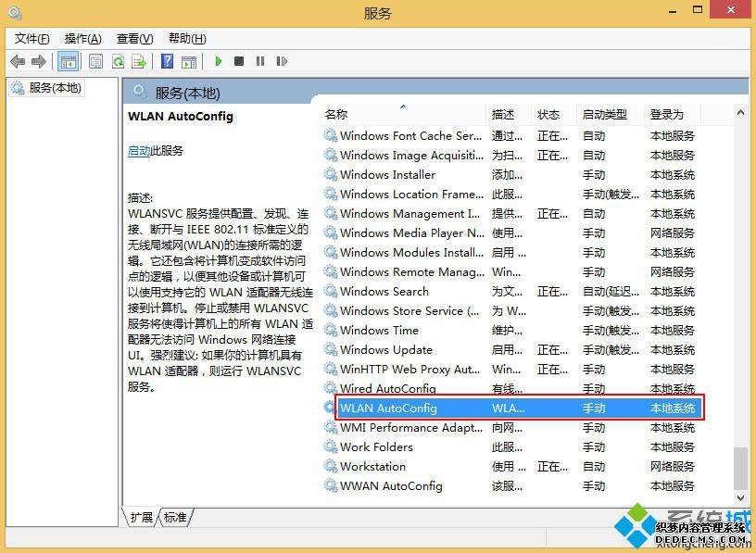Start the service with green play icon
The width and height of the screenshot is (756, 553).
point(219,61)
